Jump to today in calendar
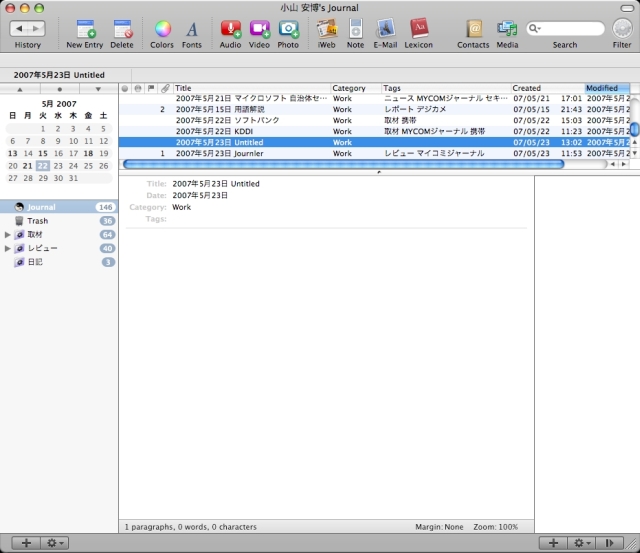Screen dimensions: 640x553 (60, 89)
